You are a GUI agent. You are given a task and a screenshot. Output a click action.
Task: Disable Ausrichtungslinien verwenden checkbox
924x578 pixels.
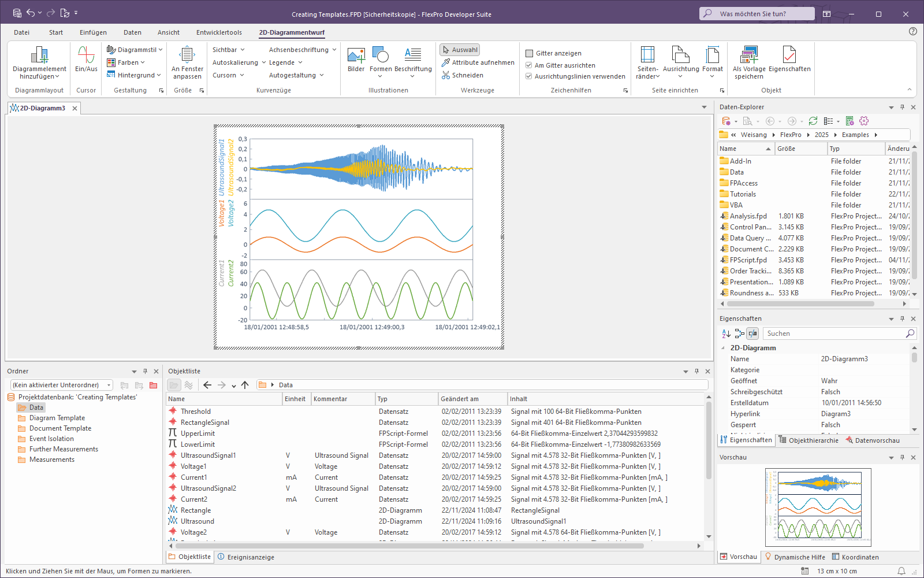pyautogui.click(x=529, y=76)
